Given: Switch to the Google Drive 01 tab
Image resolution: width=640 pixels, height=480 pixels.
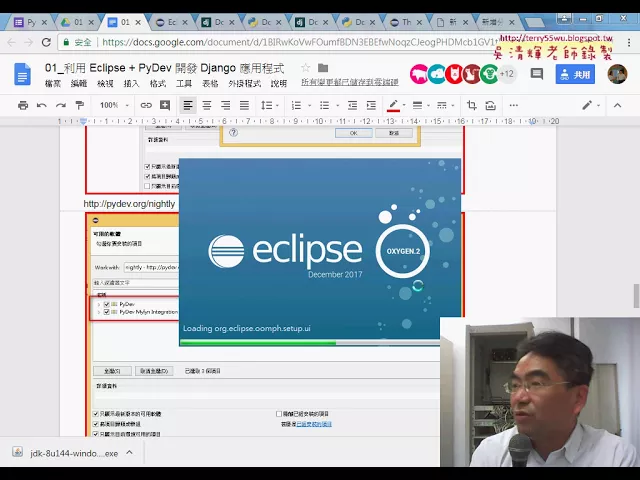Looking at the screenshot, I should 76,22.
